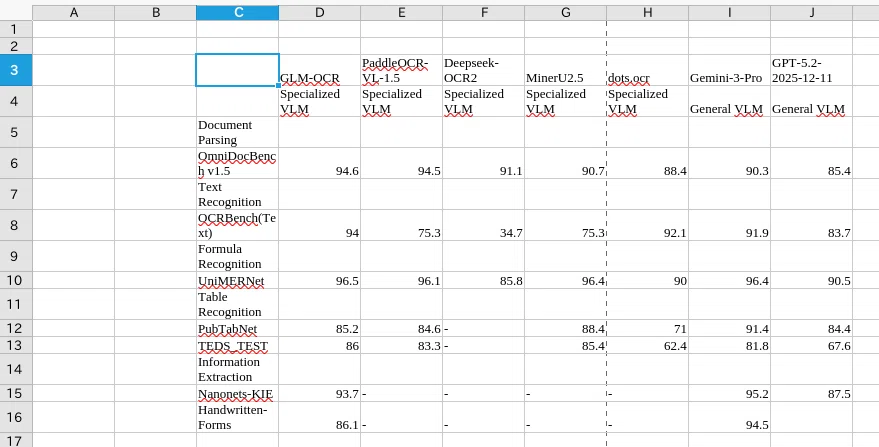Viewport: 879px width, 447px height.
Task: Select the Table Recognition label cell
Action: coord(237,305)
